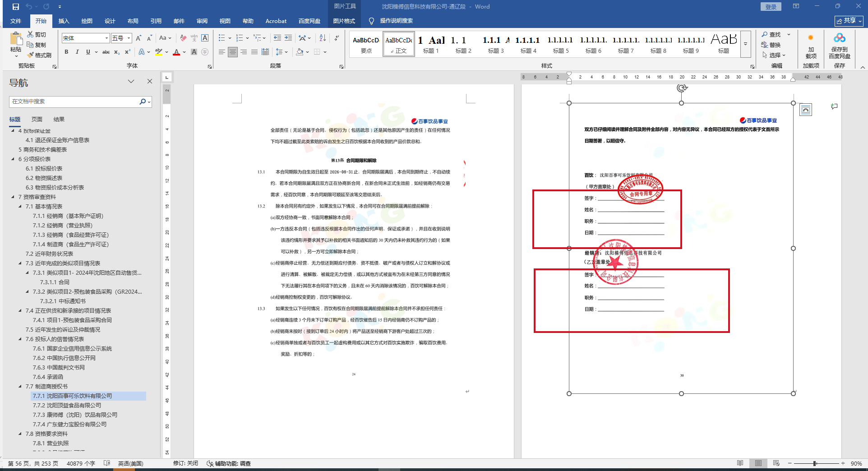Click the Save to Baidu Netdisk icon
This screenshot has height=471, width=868.
(x=839, y=46)
